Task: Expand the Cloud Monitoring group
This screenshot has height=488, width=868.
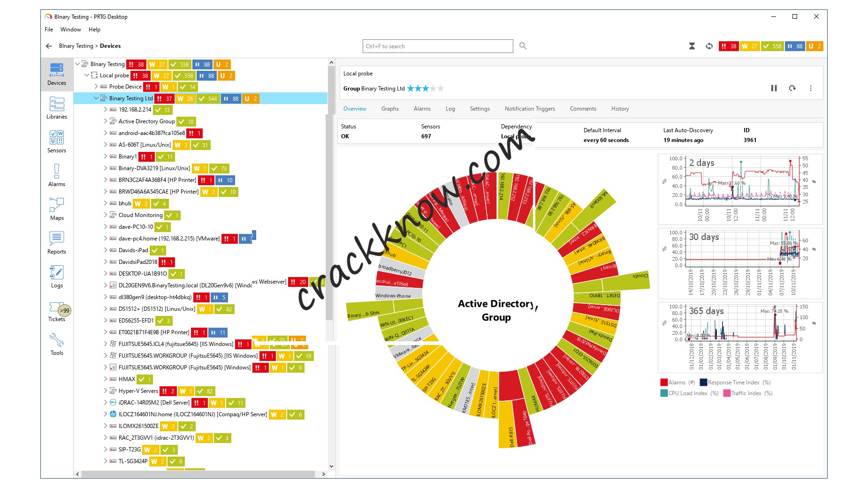Action: point(106,215)
